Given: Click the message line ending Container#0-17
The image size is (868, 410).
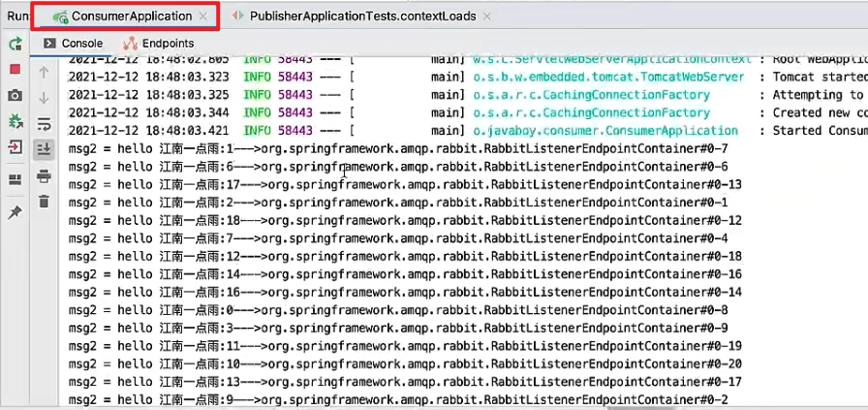Looking at the screenshot, I should coord(405,382).
